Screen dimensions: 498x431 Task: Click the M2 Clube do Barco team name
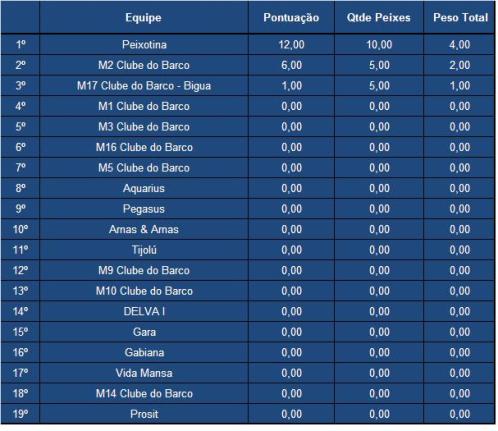point(144,65)
